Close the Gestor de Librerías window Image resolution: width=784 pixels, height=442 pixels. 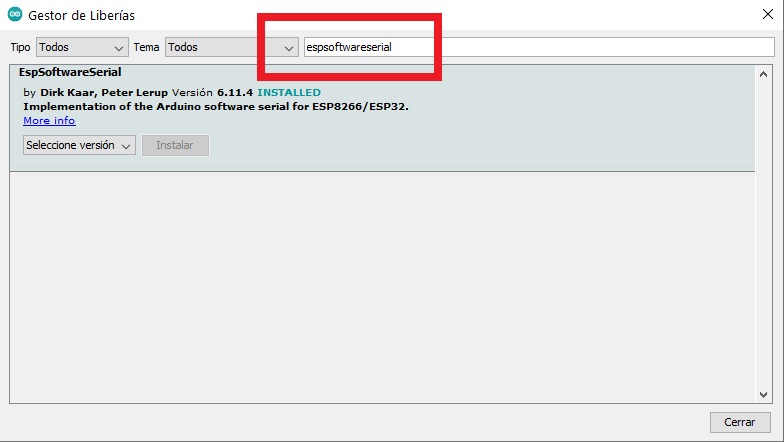coord(765,15)
